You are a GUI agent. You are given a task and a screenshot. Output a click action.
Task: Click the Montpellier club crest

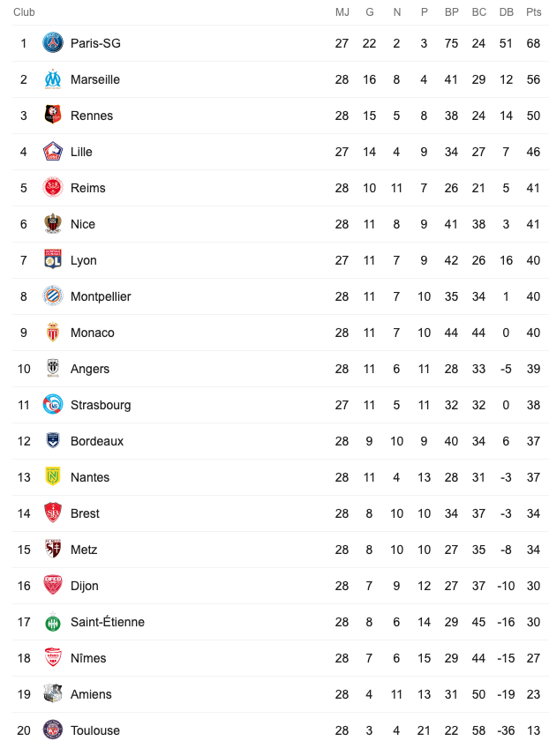(53, 296)
